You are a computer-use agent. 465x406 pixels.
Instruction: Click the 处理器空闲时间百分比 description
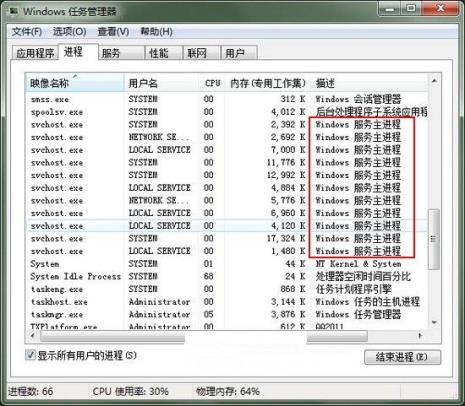click(363, 276)
